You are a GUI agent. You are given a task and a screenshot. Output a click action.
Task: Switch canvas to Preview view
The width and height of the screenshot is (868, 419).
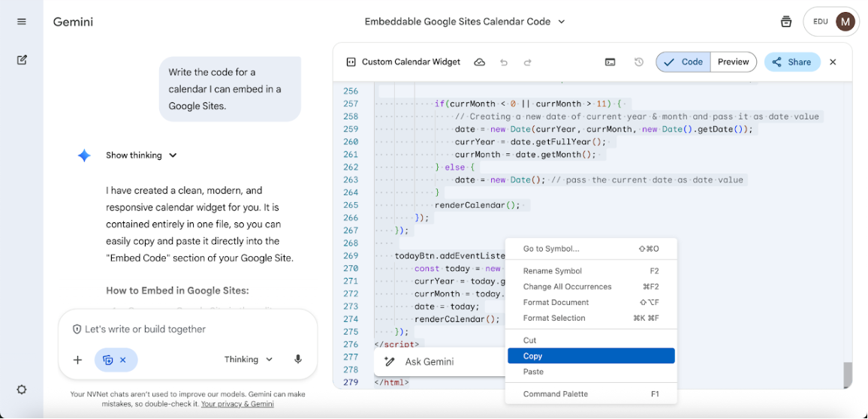click(x=733, y=62)
